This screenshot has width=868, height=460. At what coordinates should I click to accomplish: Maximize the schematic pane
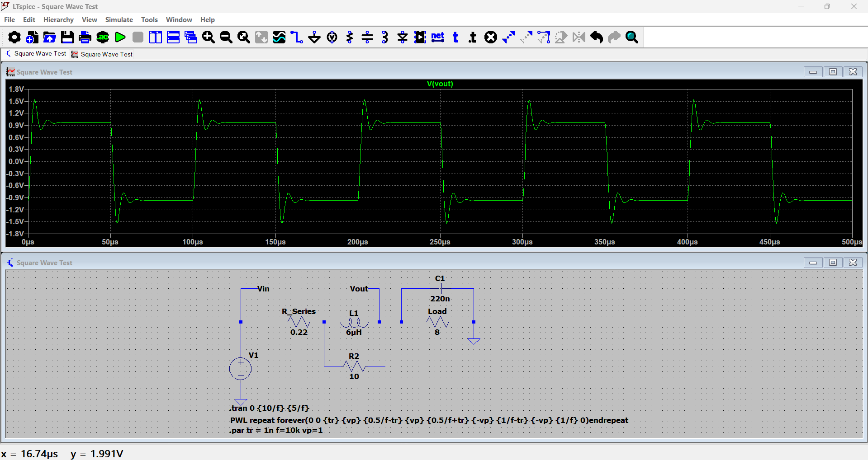coord(833,263)
